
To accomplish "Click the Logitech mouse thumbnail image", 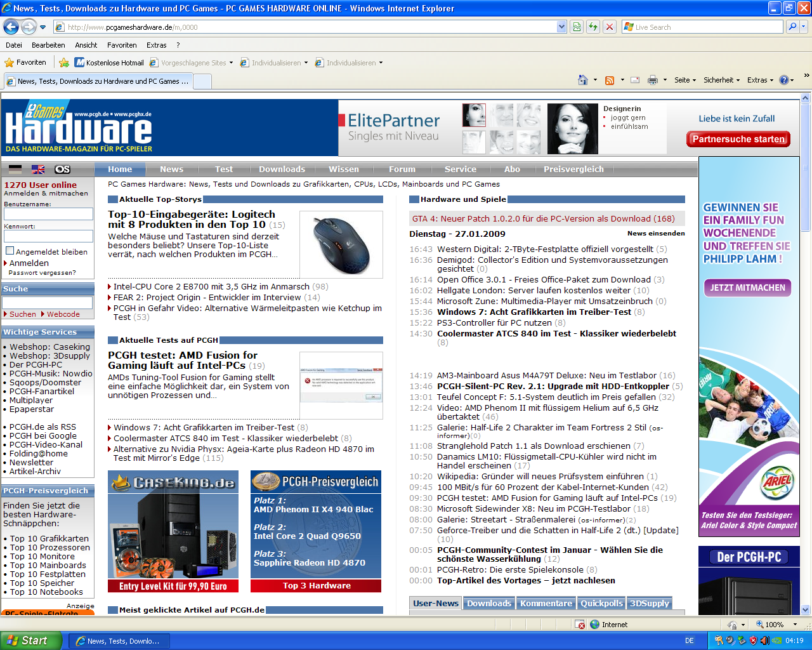I will [341, 244].
